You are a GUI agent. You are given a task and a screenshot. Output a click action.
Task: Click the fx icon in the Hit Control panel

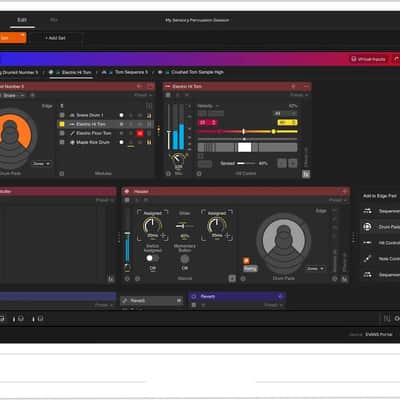coord(306,174)
